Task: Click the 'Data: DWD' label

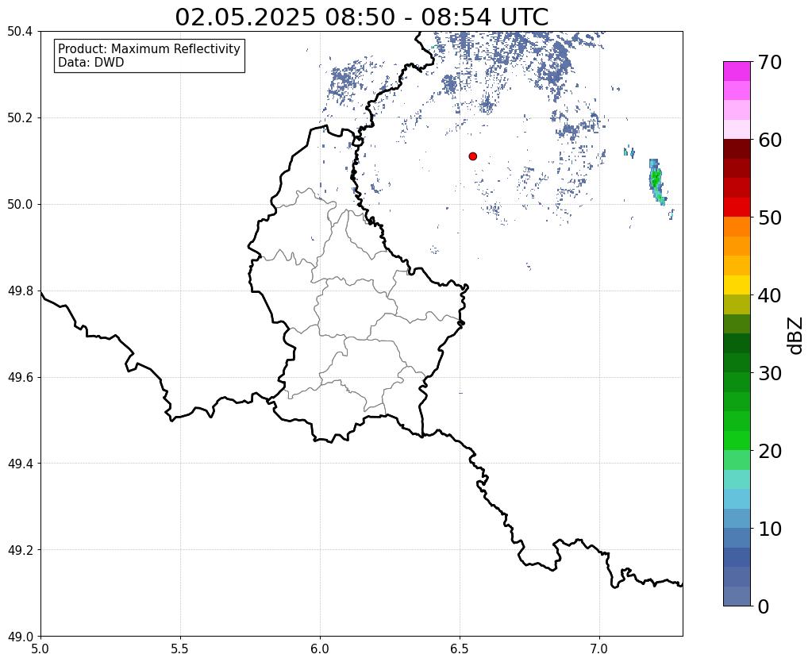Action: 91,63
